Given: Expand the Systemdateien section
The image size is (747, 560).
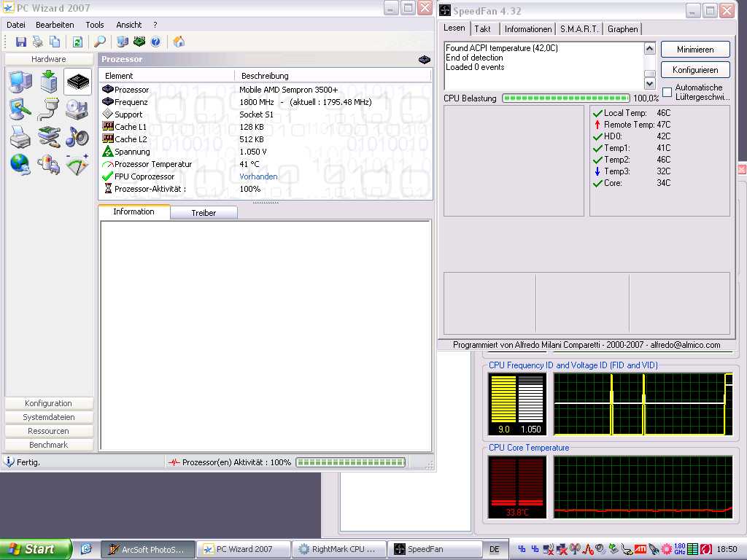Looking at the screenshot, I should click(x=49, y=417).
